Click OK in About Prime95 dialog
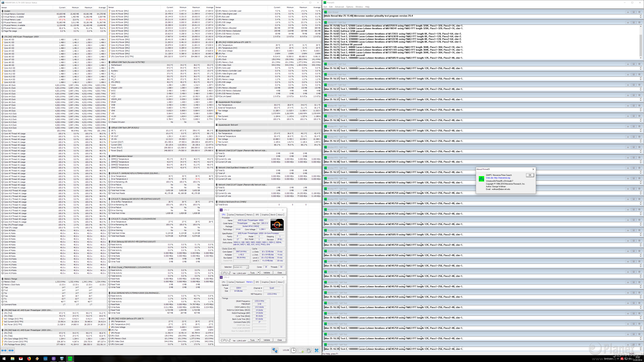This screenshot has width=644, height=362. (x=530, y=175)
